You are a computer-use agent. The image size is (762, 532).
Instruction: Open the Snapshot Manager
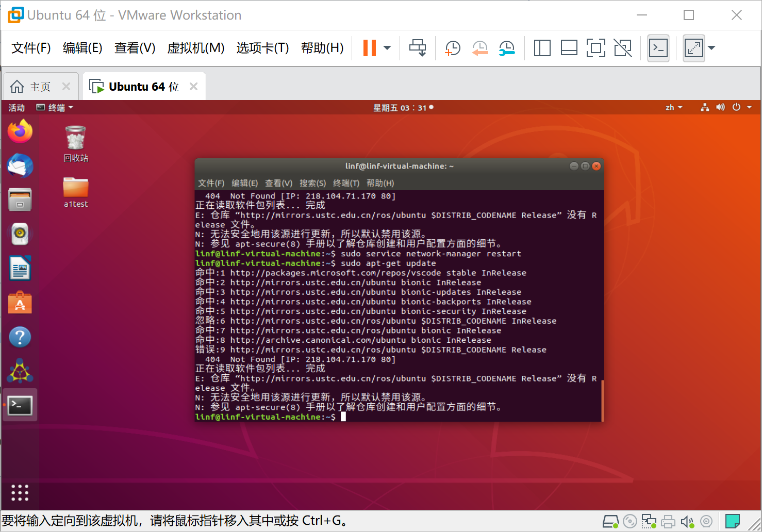click(x=507, y=48)
